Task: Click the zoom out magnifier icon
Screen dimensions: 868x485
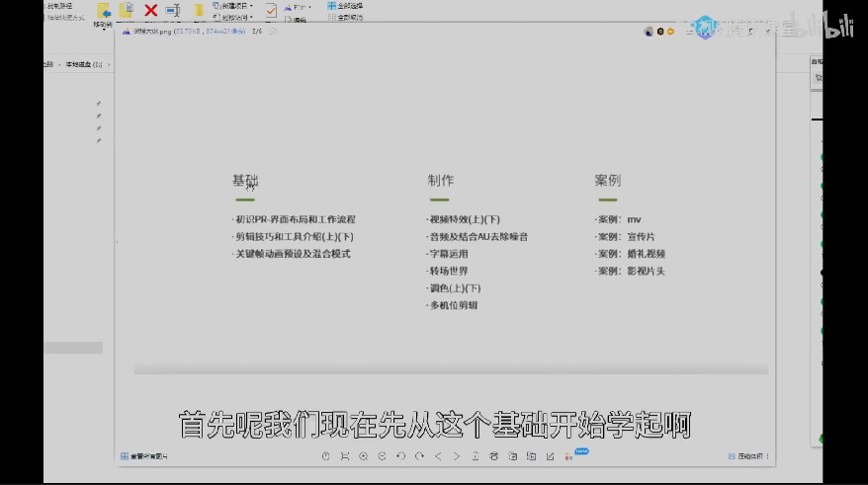Action: (382, 456)
